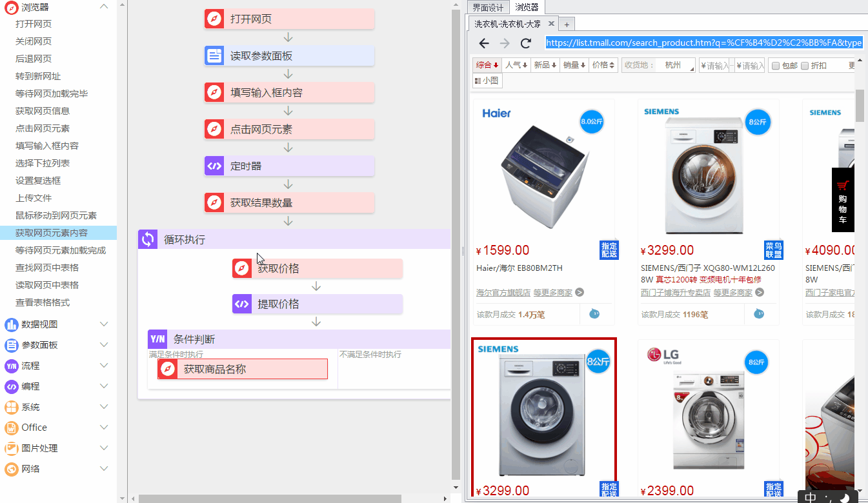Click the maximum price input field

749,65
